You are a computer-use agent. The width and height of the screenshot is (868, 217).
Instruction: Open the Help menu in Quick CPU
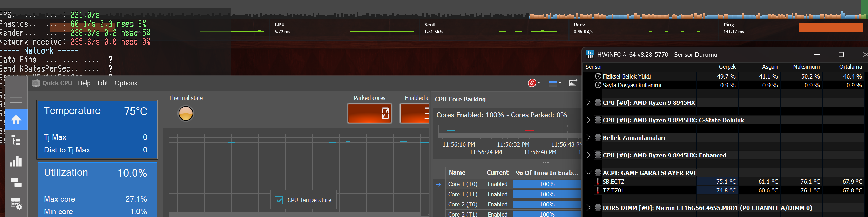(x=84, y=83)
